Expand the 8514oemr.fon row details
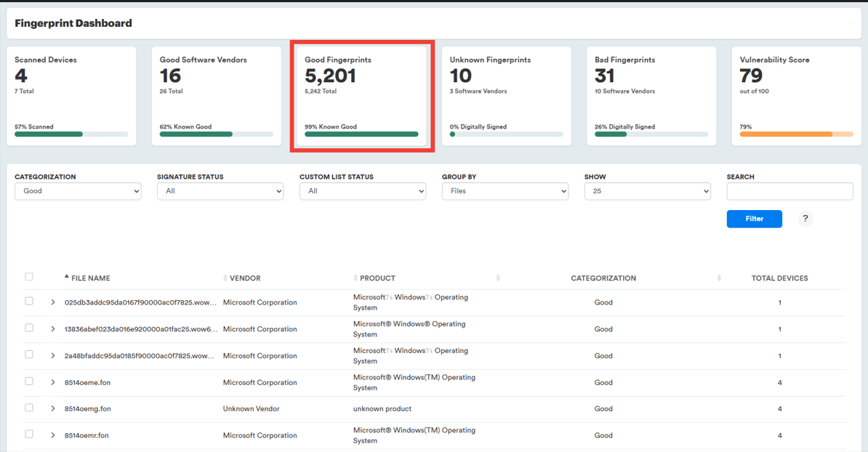The image size is (868, 452). [x=53, y=435]
